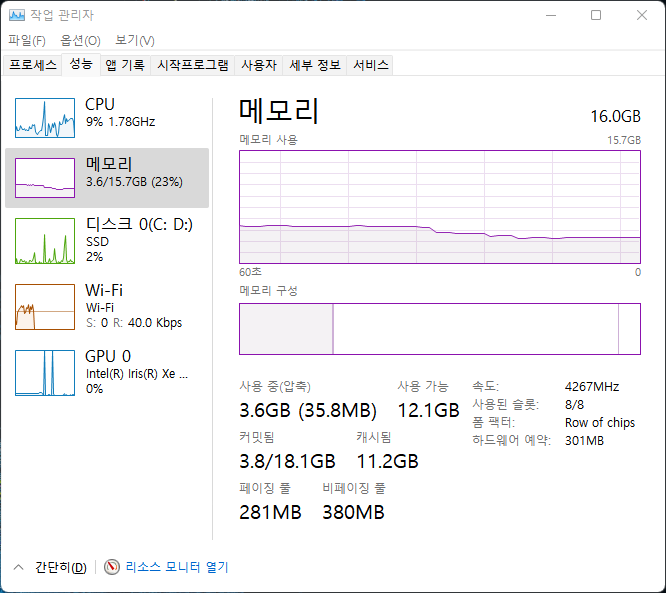Open the 디스크 0(C: D:) performance graph

[x=45, y=241]
